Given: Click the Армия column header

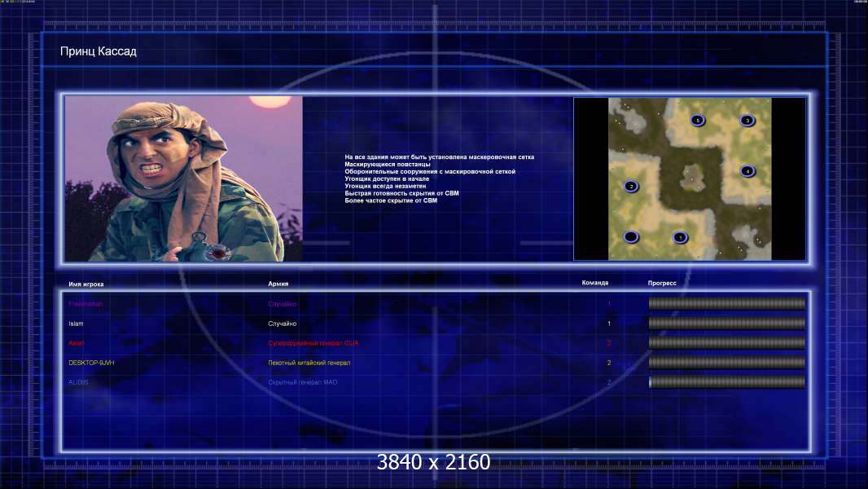Looking at the screenshot, I should pyautogui.click(x=278, y=284).
